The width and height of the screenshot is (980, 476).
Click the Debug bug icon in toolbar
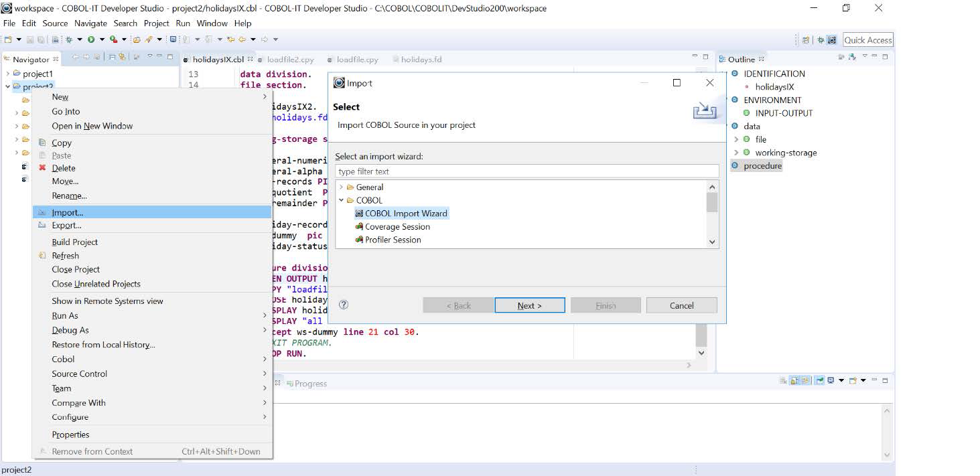tap(68, 39)
